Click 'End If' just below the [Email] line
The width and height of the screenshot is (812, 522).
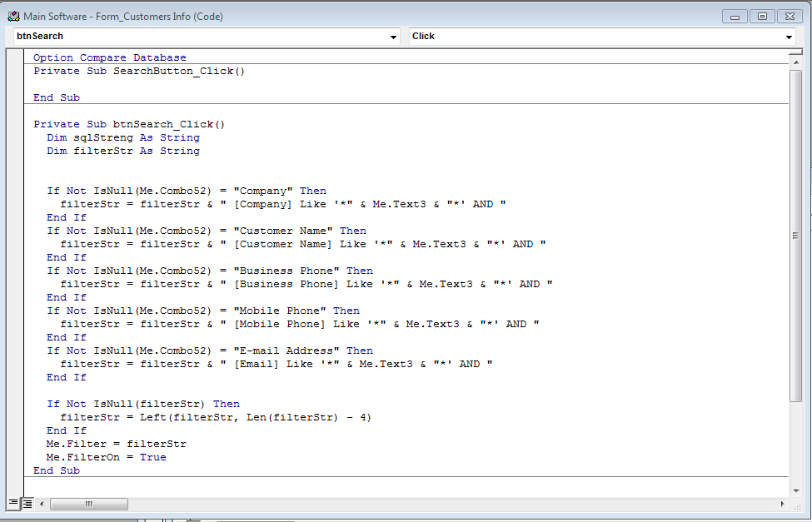click(x=67, y=377)
